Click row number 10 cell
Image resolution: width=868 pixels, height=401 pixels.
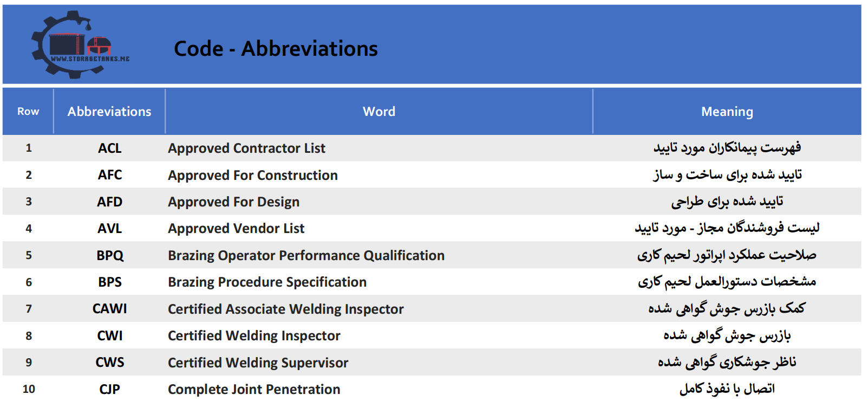tap(29, 390)
